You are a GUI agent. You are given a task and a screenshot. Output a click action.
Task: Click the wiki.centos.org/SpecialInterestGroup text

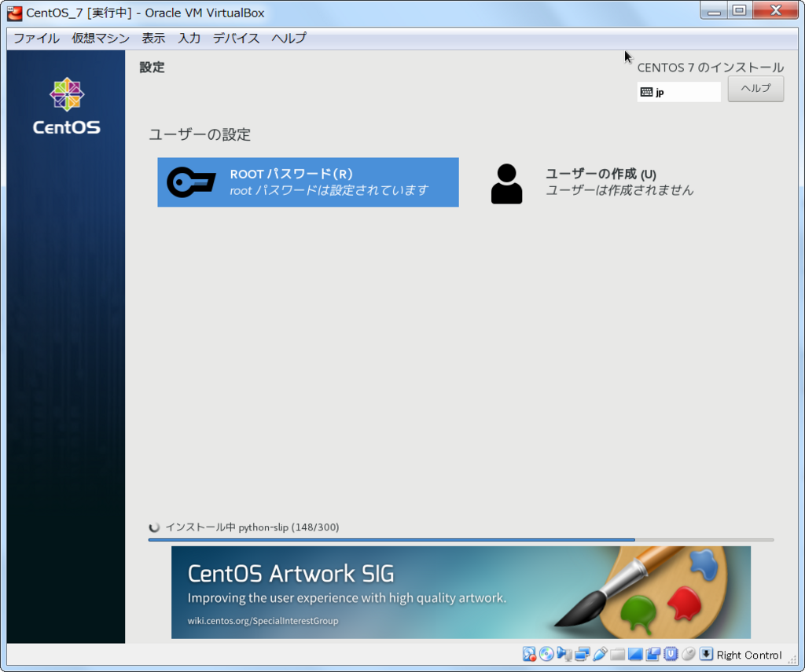(263, 621)
